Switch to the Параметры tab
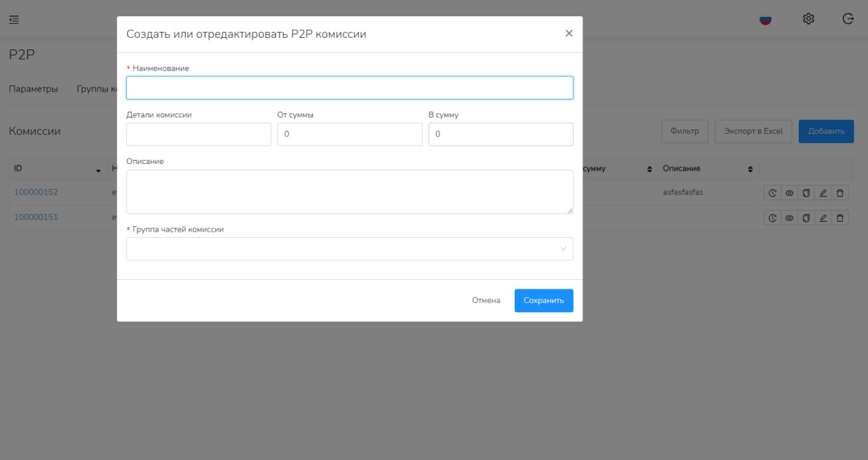The image size is (868, 460). [33, 89]
